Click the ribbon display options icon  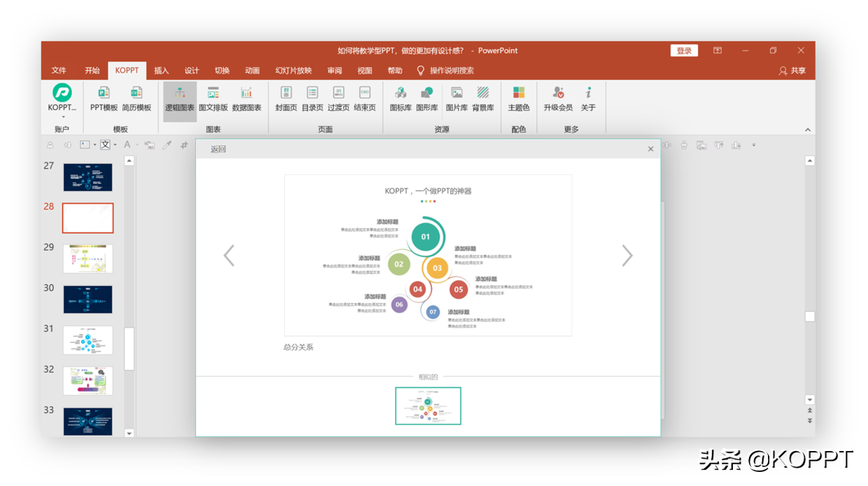coord(717,50)
